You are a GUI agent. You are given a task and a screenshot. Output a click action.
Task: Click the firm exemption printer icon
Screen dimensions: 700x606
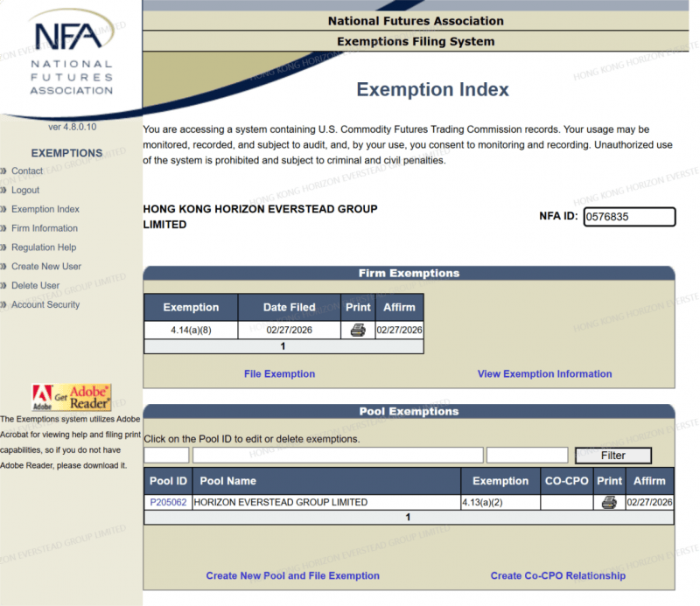pos(357,331)
